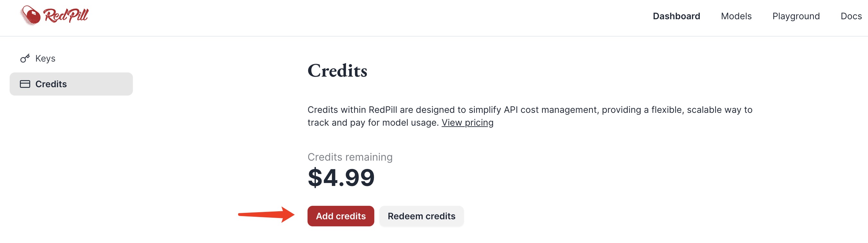868x243 pixels.
Task: Switch to the Playground page
Action: coord(796,16)
